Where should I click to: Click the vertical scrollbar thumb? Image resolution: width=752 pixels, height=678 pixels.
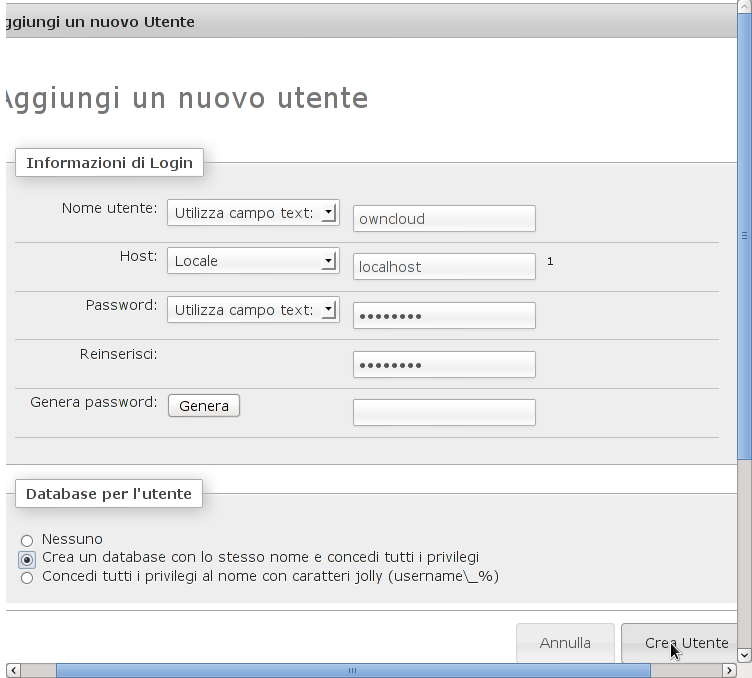tap(743, 236)
